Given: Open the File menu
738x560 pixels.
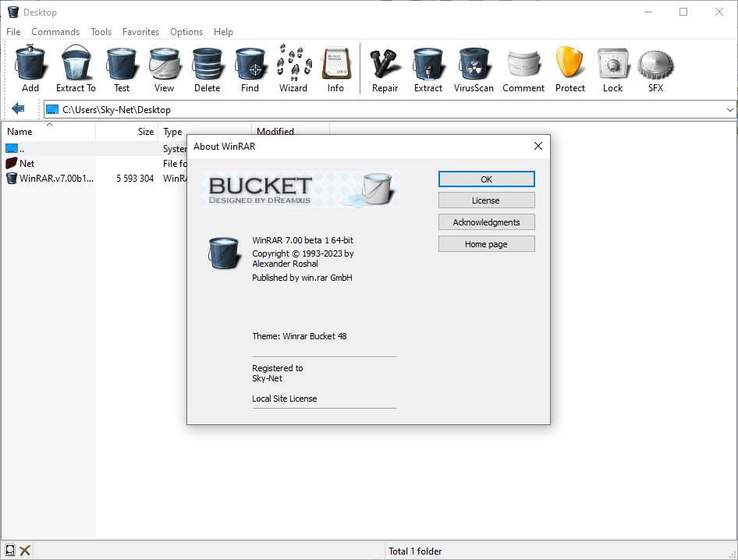Looking at the screenshot, I should tap(13, 31).
